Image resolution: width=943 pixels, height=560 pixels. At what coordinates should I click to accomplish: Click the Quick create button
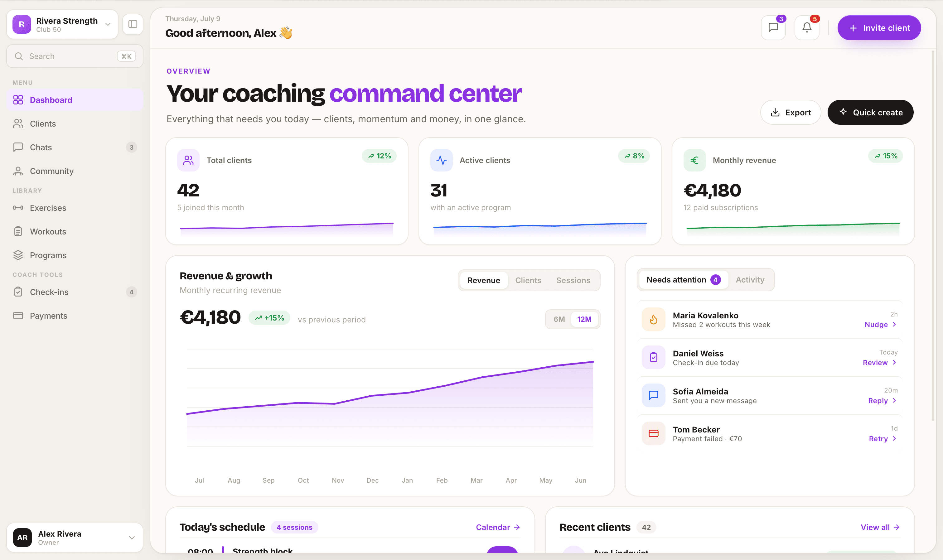[x=870, y=113]
